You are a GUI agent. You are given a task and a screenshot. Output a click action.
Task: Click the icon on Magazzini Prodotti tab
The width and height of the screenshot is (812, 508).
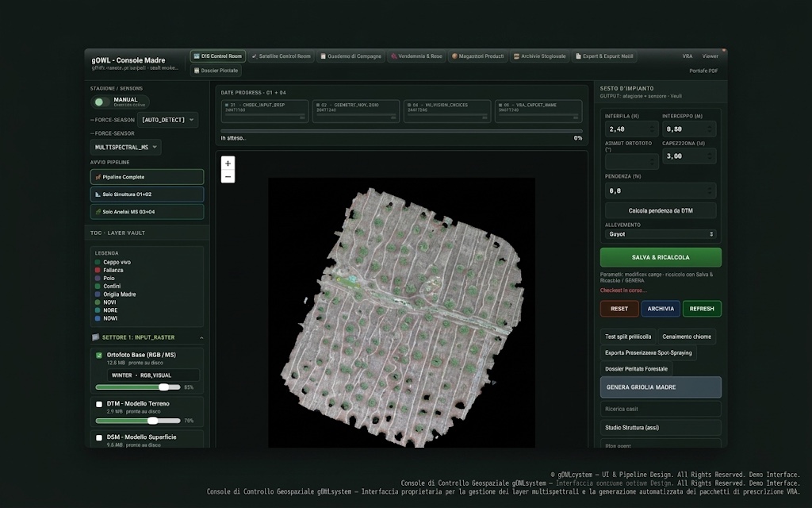tap(454, 56)
